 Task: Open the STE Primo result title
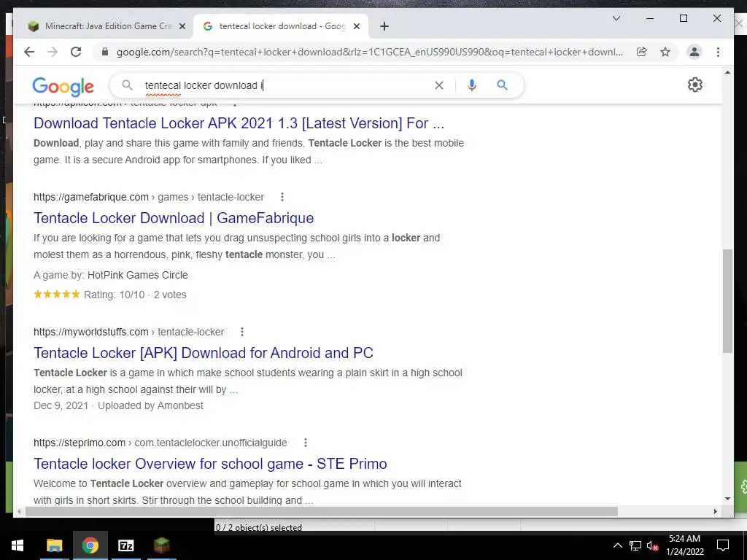210,464
